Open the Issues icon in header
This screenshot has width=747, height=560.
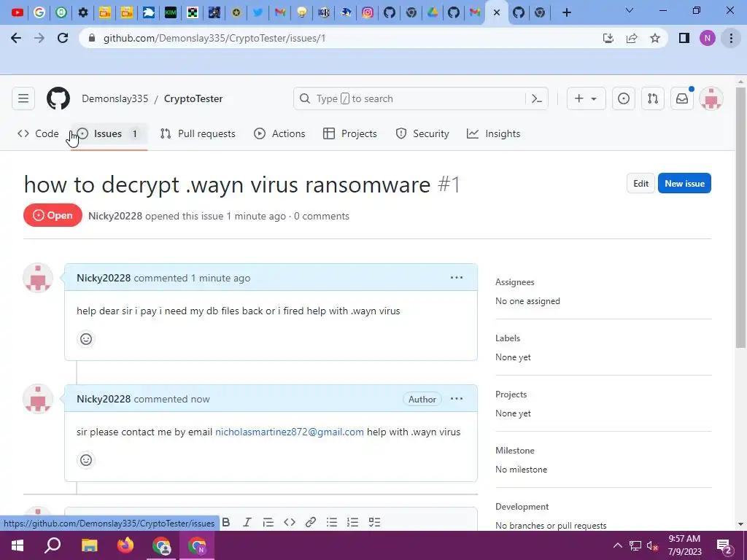coord(624,98)
